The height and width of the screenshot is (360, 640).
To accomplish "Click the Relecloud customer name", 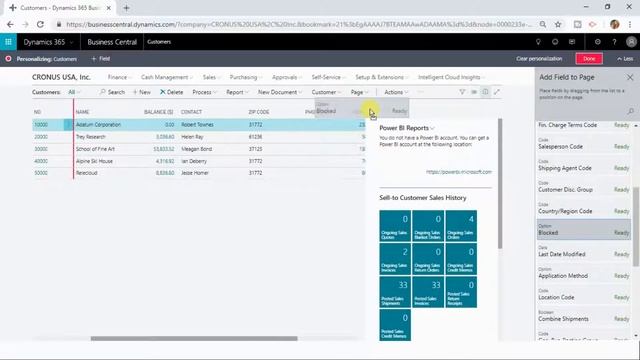I will coord(87,173).
